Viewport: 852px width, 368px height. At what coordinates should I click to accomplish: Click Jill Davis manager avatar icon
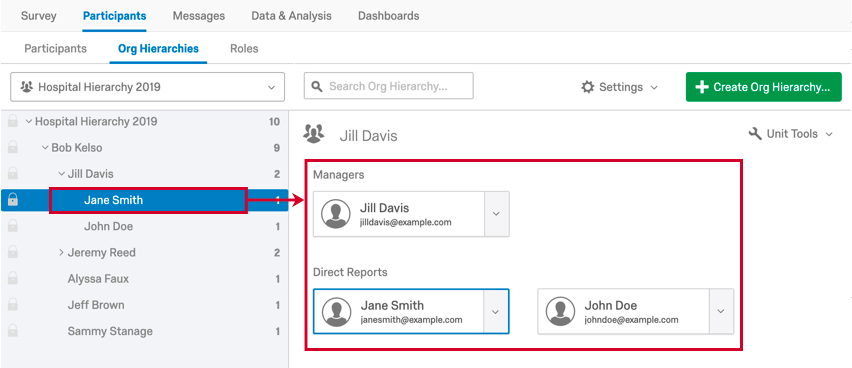[335, 214]
